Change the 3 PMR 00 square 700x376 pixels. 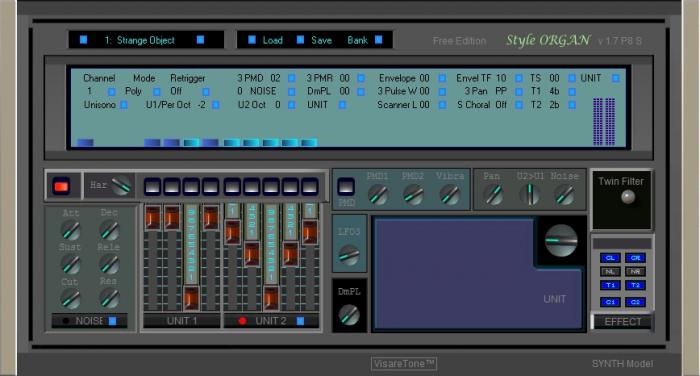[x=361, y=79]
